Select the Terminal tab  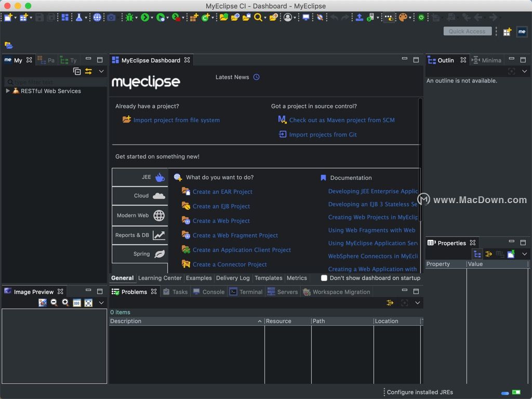tap(246, 292)
